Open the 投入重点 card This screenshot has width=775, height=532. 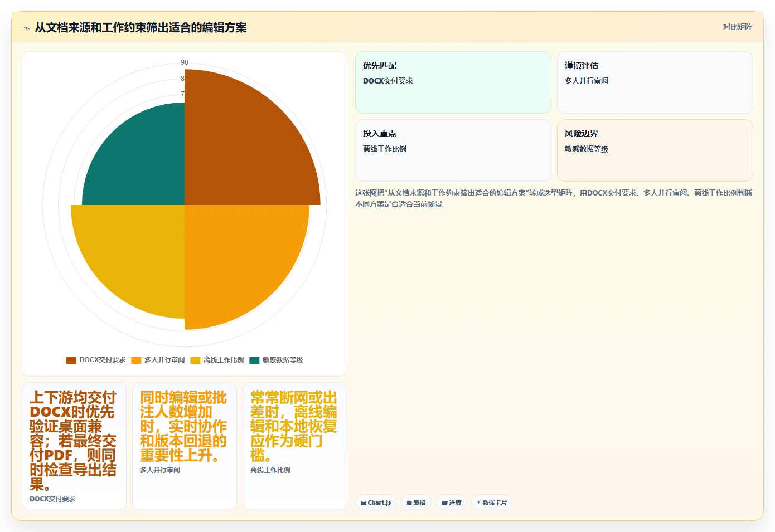[x=453, y=150]
